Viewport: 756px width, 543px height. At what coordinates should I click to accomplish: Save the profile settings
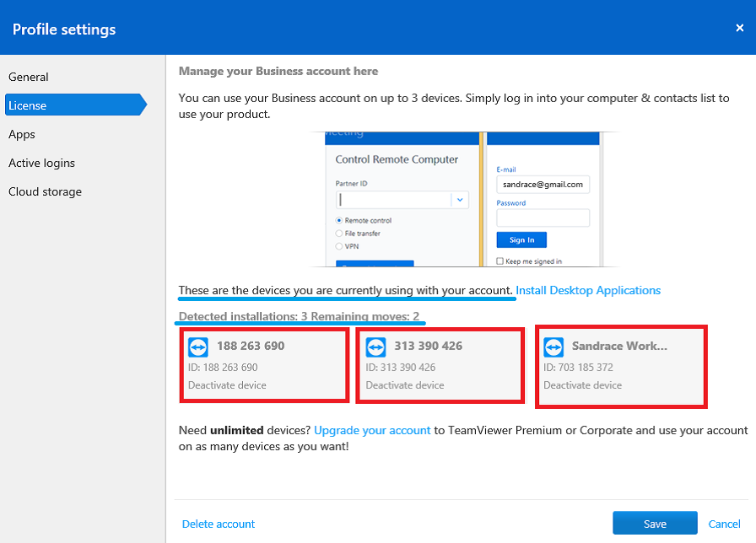click(655, 524)
